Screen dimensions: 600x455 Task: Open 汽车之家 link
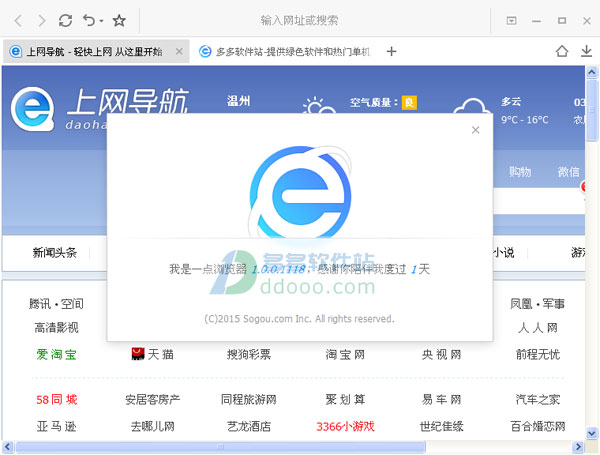pos(538,400)
